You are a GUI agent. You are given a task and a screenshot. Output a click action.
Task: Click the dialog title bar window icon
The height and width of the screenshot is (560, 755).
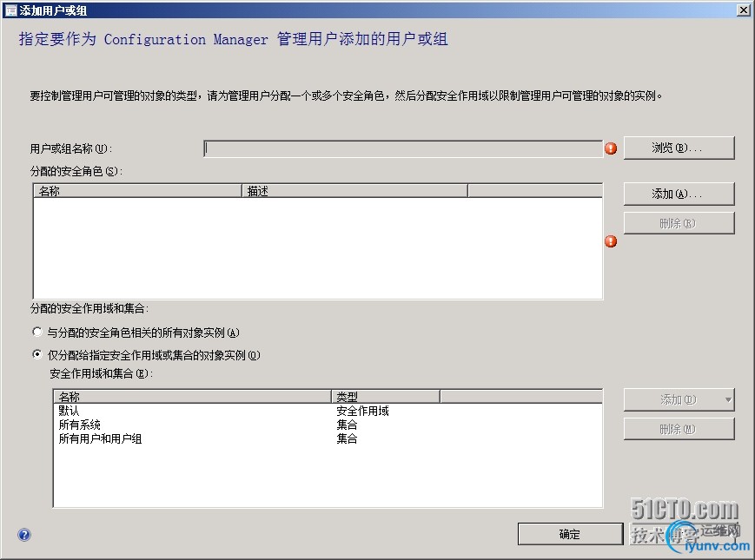(x=10, y=10)
